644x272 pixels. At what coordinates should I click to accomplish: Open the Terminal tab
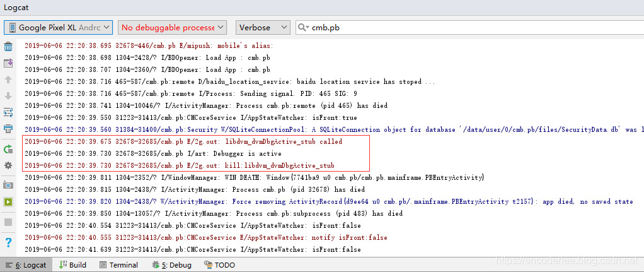tap(118, 265)
